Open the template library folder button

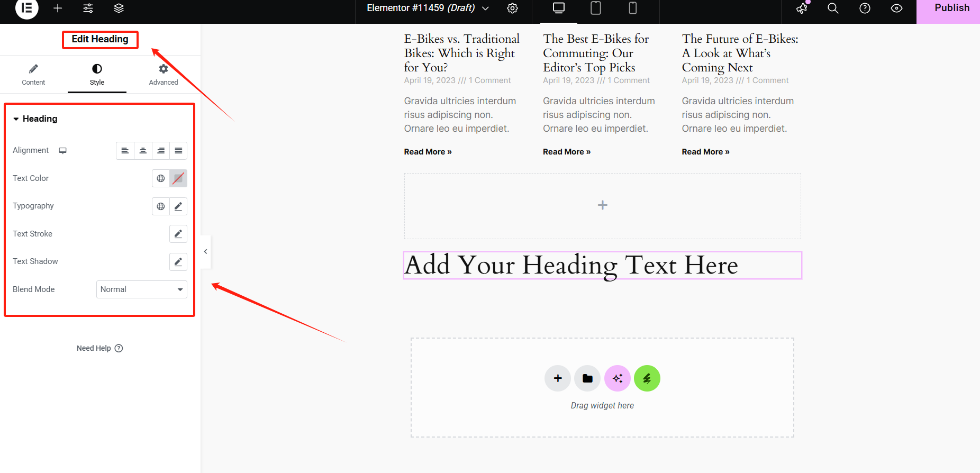[587, 378]
